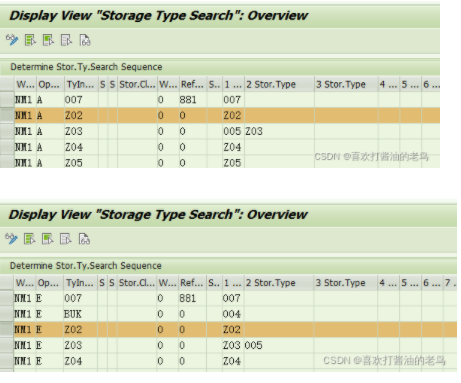Click '3 Stor.Type' column header in upper table
461x383 pixels.
[x=346, y=84]
